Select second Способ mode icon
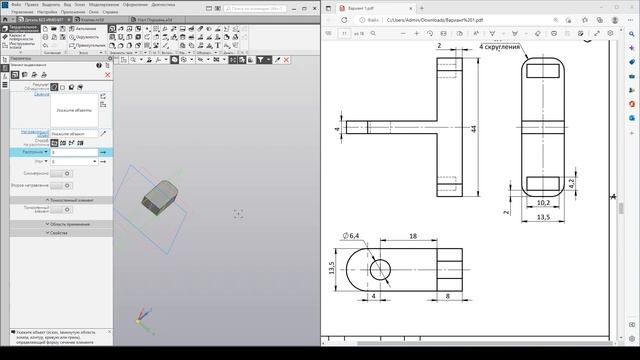 [x=63, y=143]
